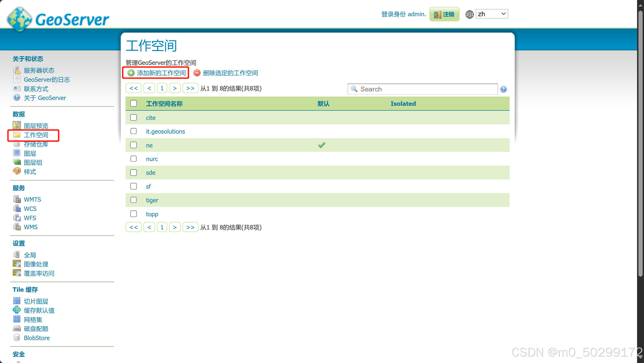The image size is (644, 363).
Task: Toggle the select-all workspaces checkbox in header
Action: (133, 103)
